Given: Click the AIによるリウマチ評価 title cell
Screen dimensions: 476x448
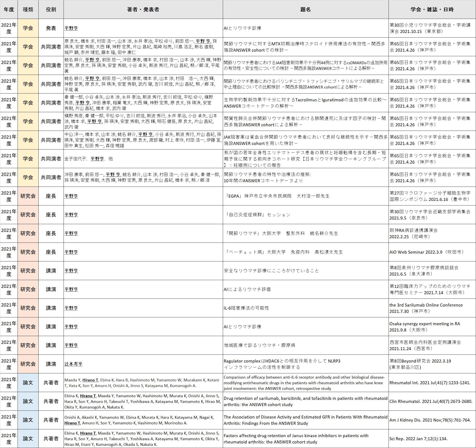Looking at the screenshot, I should 305,289.
